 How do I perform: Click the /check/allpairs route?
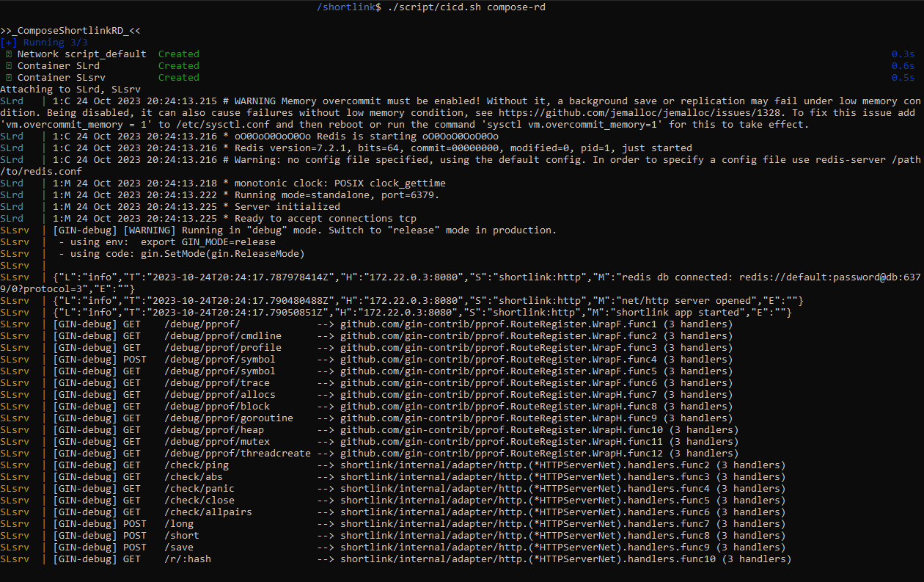[x=208, y=512]
